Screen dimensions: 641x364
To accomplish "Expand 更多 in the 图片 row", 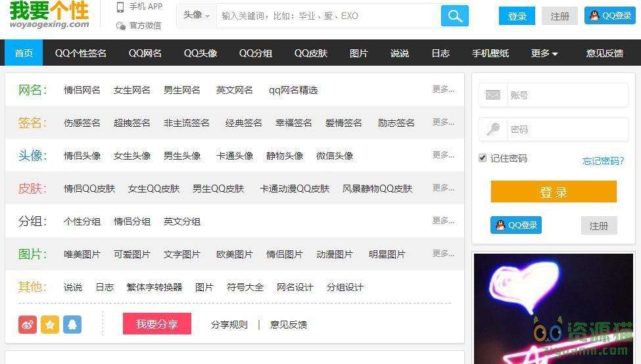I will tap(444, 253).
